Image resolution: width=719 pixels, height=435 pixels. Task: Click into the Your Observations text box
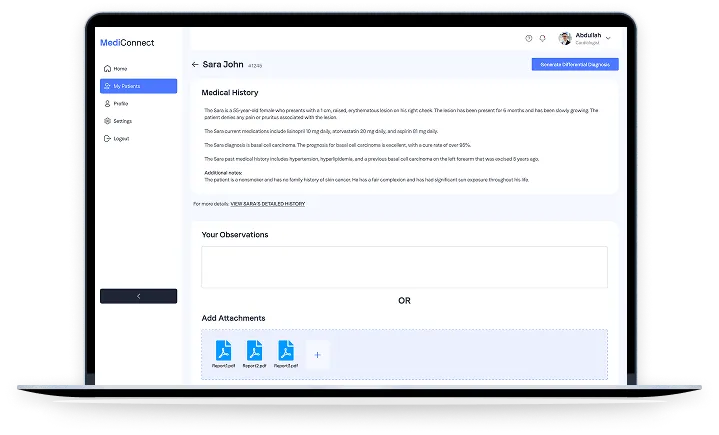coord(404,267)
